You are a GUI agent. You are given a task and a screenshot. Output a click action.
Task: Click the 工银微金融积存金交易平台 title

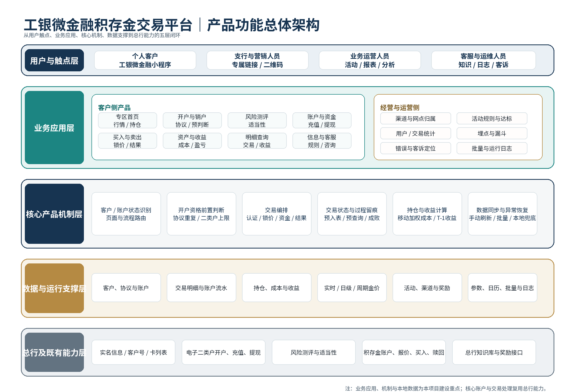108,25
